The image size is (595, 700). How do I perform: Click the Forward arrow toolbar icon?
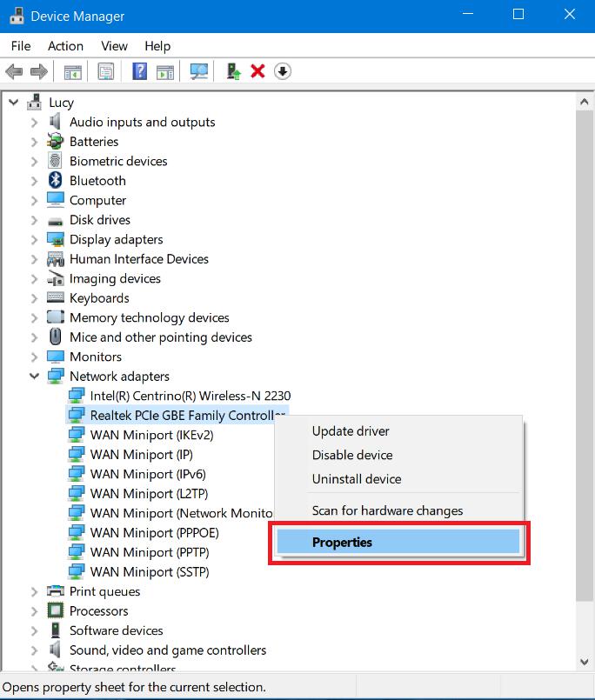[39, 71]
